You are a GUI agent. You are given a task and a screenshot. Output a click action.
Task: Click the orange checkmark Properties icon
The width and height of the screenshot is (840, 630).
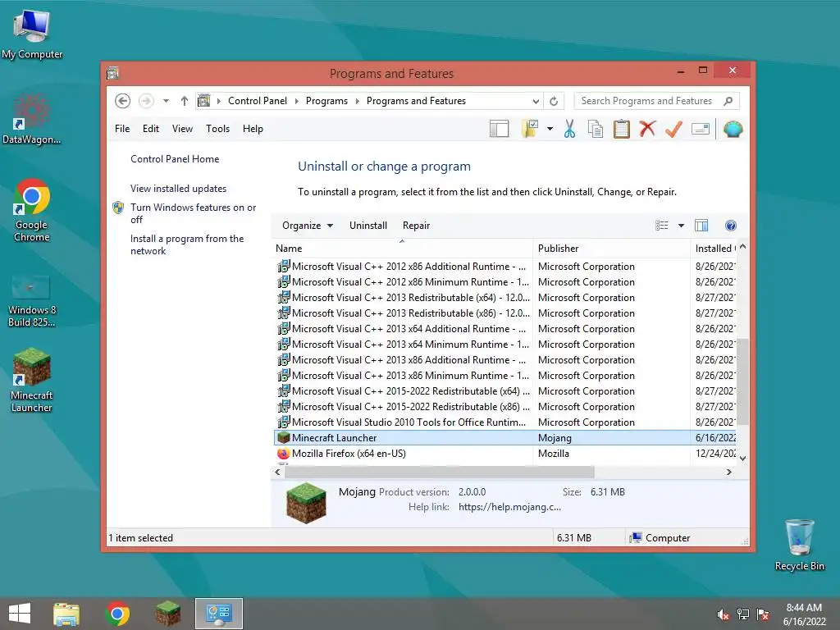coord(673,129)
